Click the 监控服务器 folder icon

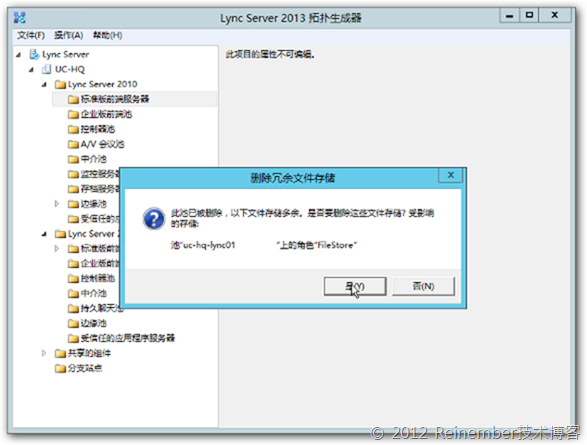point(73,174)
